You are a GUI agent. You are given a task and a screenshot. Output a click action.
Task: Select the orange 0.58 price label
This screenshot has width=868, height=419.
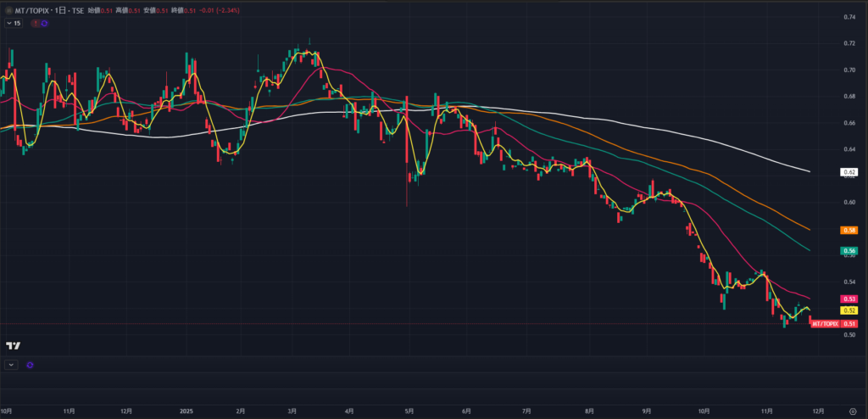click(849, 230)
